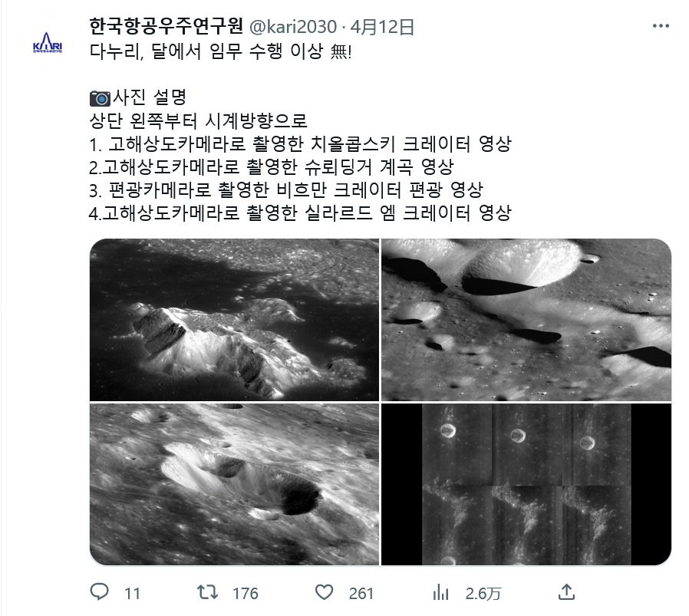Open the @kari2030 handle link

tap(293, 27)
